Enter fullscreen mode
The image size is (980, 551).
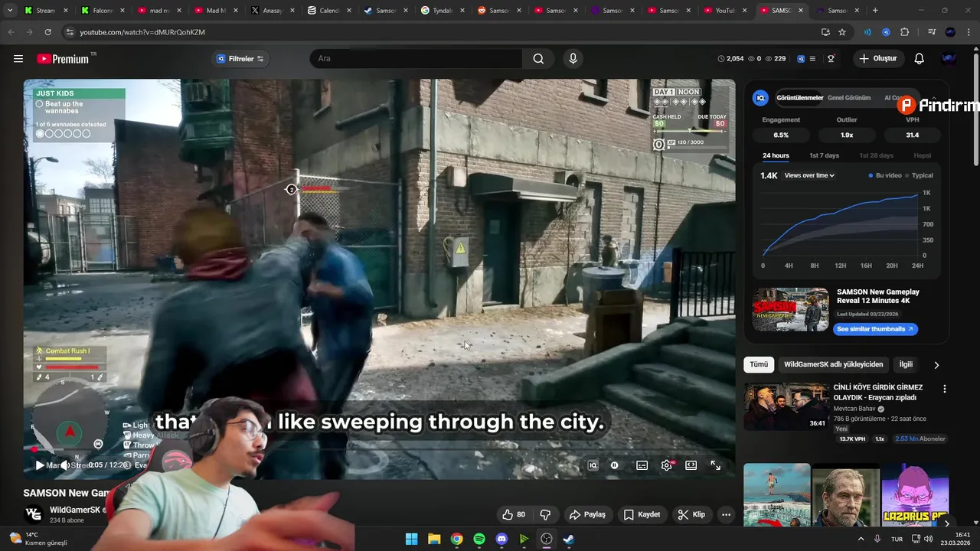click(x=716, y=465)
